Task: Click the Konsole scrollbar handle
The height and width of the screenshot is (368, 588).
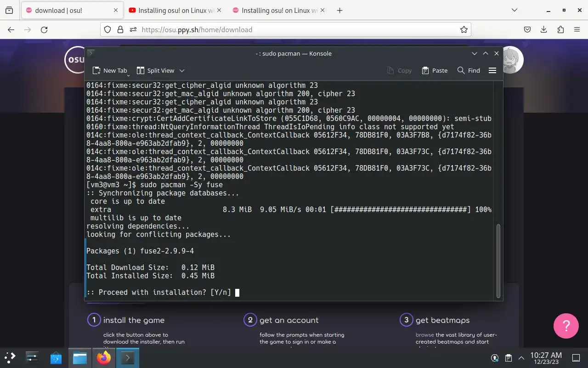Action: click(498, 260)
